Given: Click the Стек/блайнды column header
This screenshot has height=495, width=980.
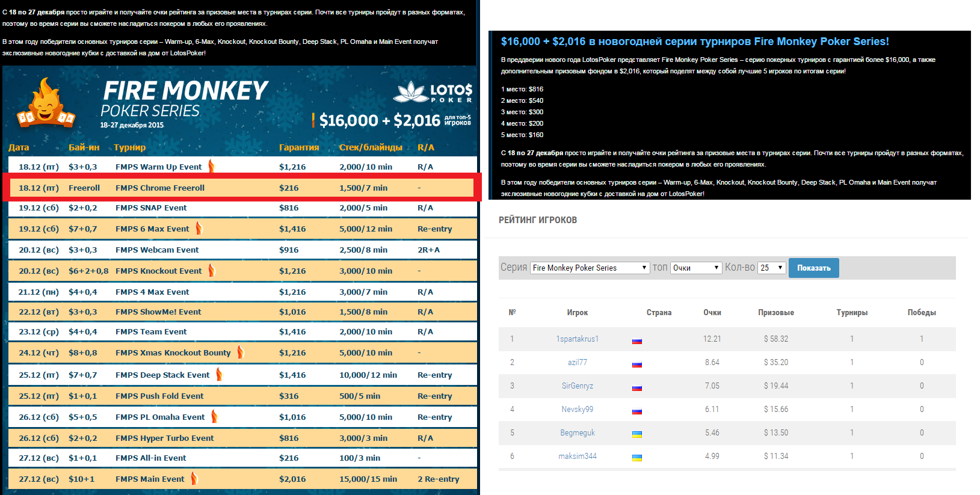Looking at the screenshot, I should point(371,147).
